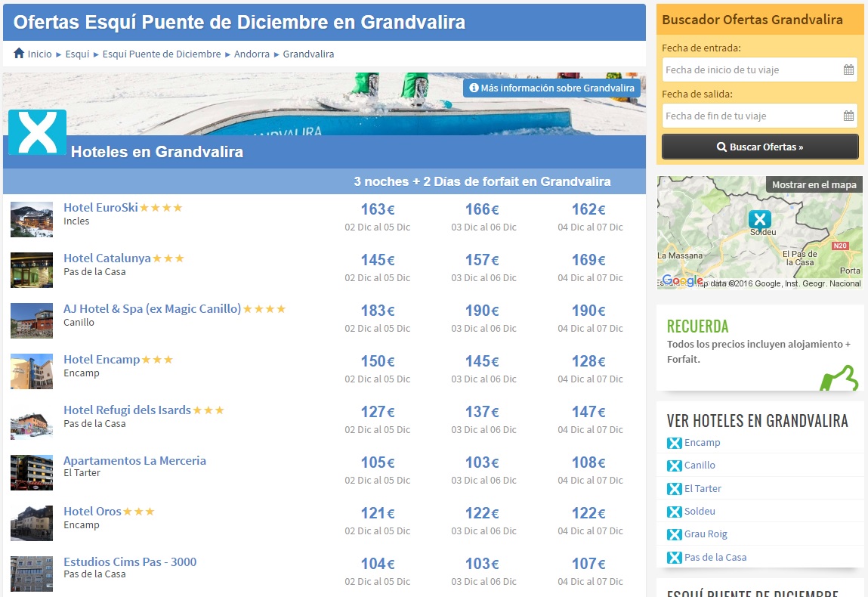
Task: Open Soldeu hotels sidebar link
Action: tap(700, 511)
